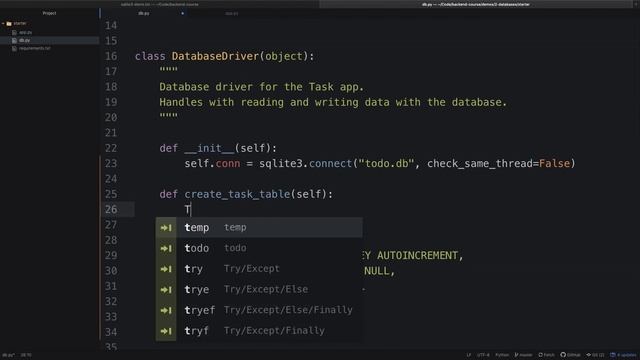This screenshot has height=360, width=640.
Task: Click snippet icon beside try suggestion
Action: pos(166,269)
